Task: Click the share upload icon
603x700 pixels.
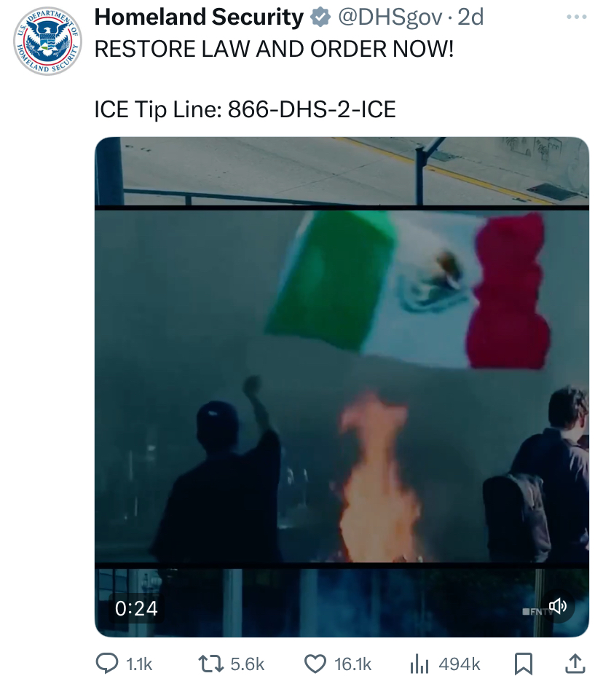Action: [575, 664]
